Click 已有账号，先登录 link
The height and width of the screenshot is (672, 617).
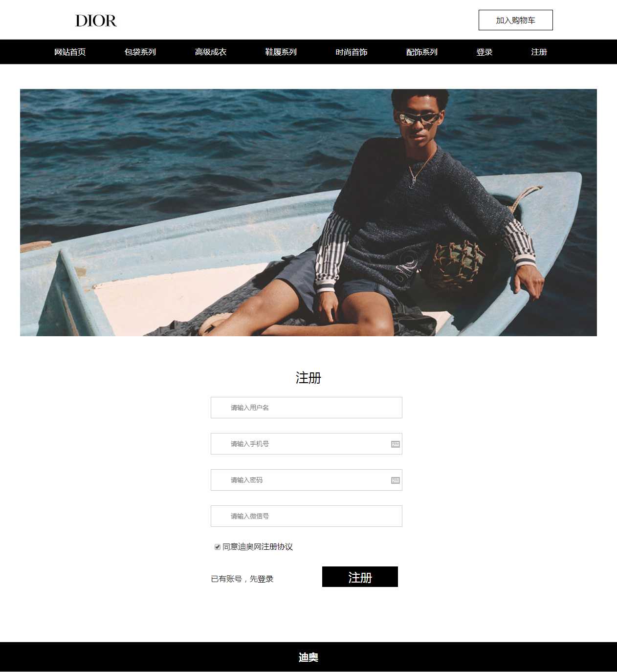pos(242,579)
